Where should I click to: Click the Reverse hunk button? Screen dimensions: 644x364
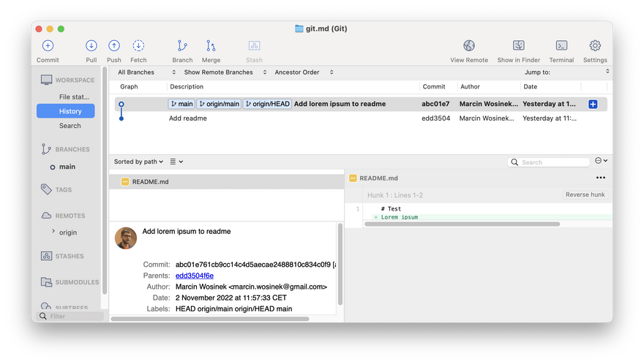[x=585, y=195]
